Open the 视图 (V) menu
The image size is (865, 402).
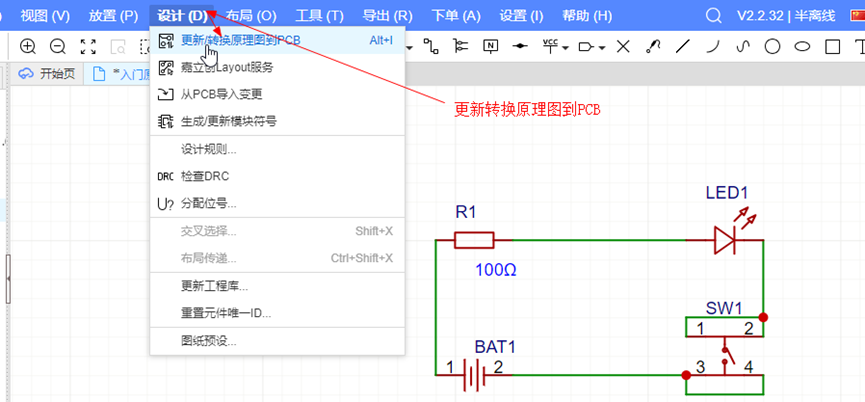tap(45, 15)
